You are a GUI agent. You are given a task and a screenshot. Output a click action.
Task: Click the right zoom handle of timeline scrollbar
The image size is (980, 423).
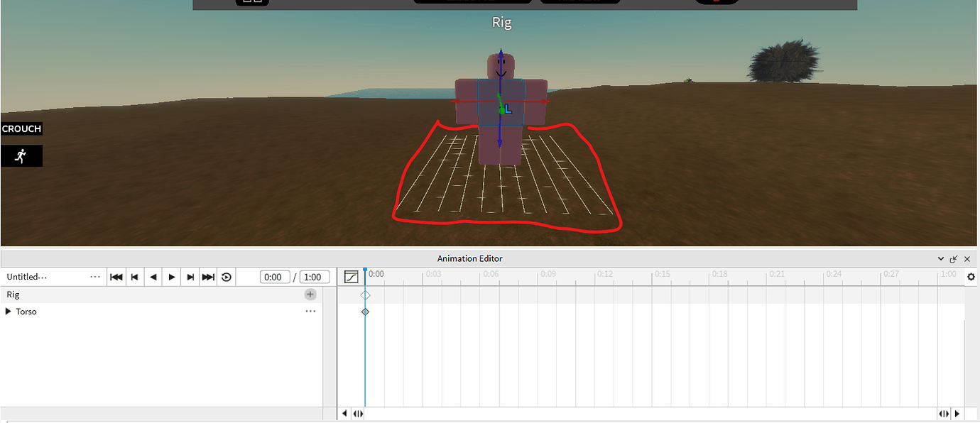944,414
